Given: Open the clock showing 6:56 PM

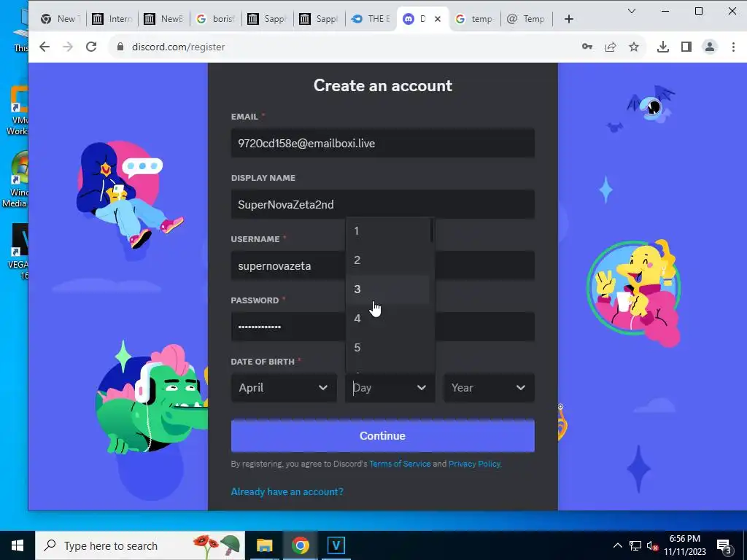Looking at the screenshot, I should pos(684,545).
